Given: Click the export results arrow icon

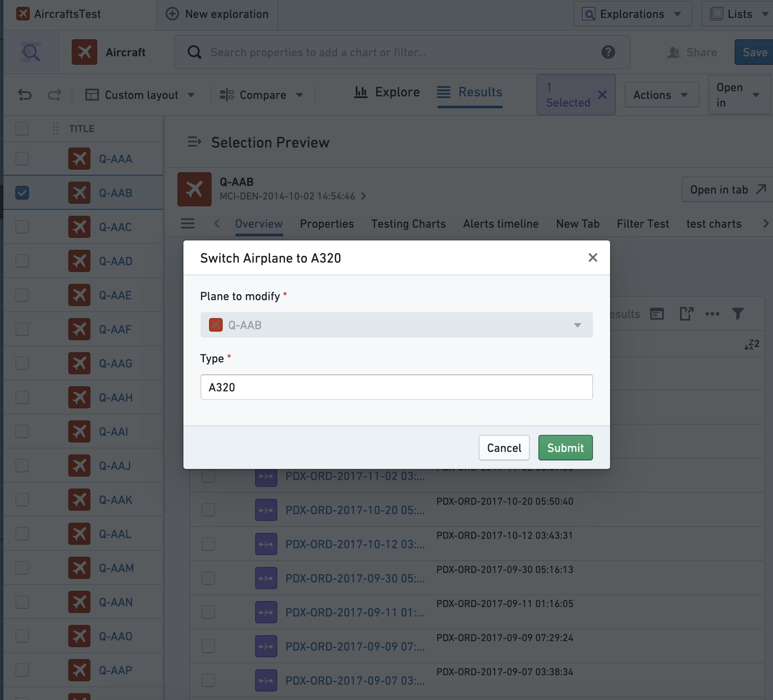Looking at the screenshot, I should [x=686, y=314].
